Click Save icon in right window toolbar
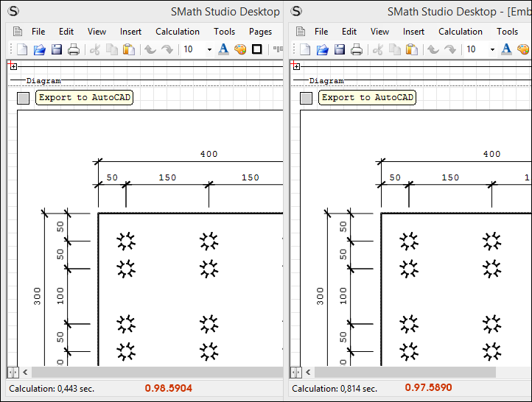Viewport: 532px width, 402px height. point(340,49)
